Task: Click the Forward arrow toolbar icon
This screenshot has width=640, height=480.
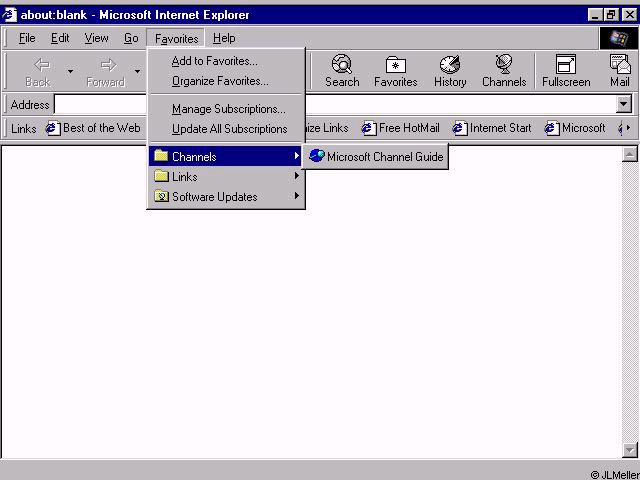Action: coord(108,64)
